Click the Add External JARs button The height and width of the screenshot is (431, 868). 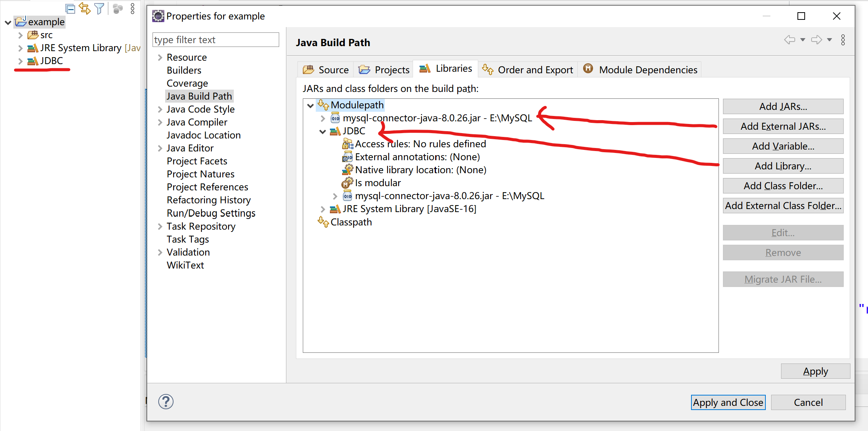point(783,126)
